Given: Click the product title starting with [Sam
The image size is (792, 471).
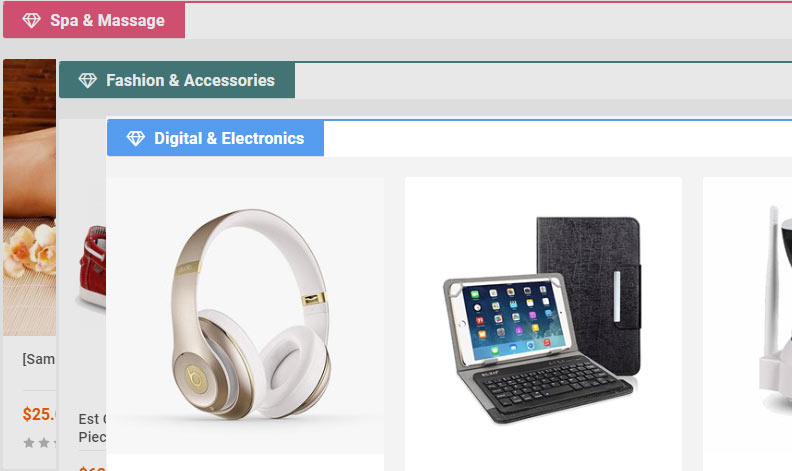Looking at the screenshot, I should click(39, 359).
